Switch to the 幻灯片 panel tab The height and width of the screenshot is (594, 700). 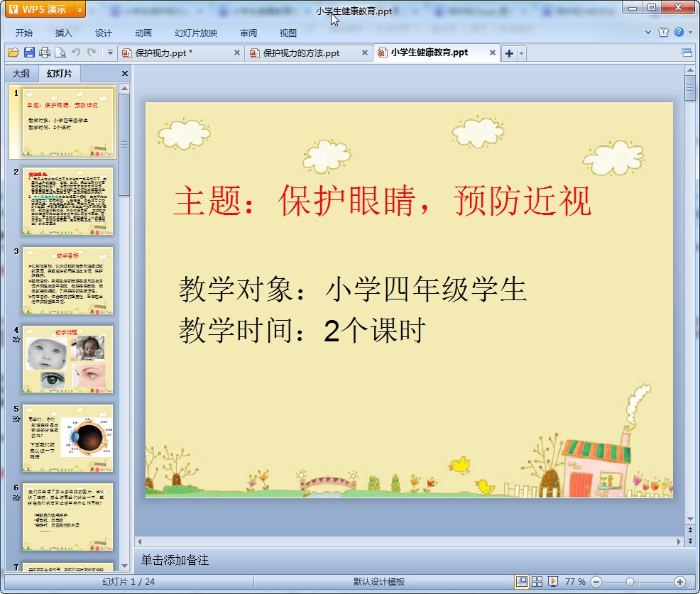pos(60,74)
